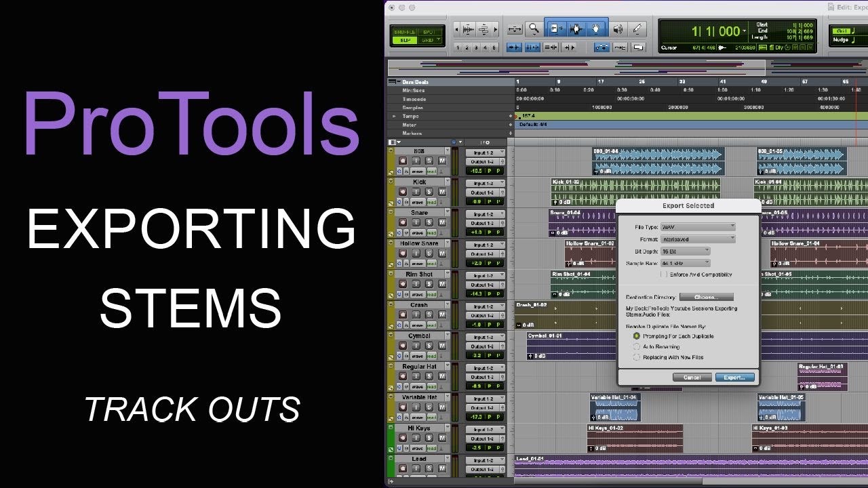Screen dimensions: 868x488
Task: Select Prompting For Each Duplicate option
Action: click(637, 335)
